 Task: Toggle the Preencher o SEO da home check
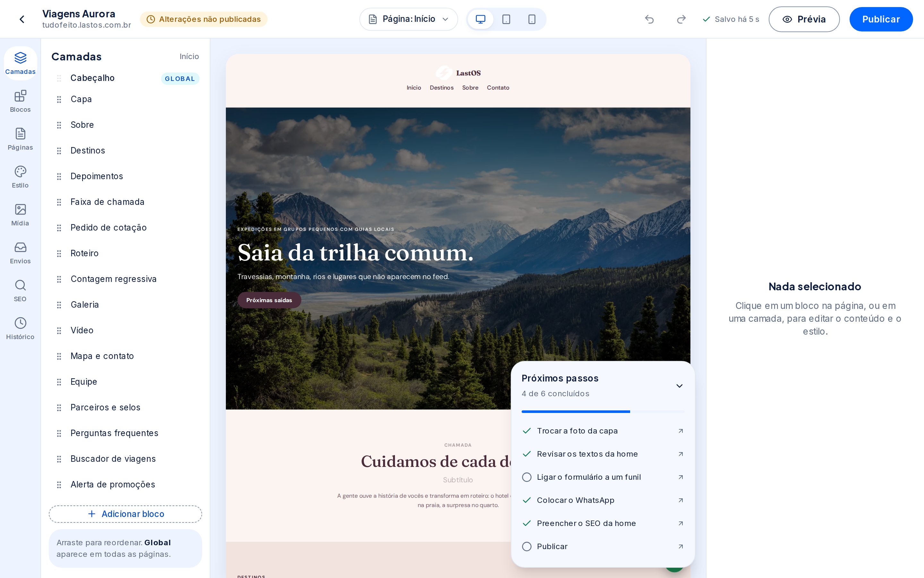(x=526, y=523)
